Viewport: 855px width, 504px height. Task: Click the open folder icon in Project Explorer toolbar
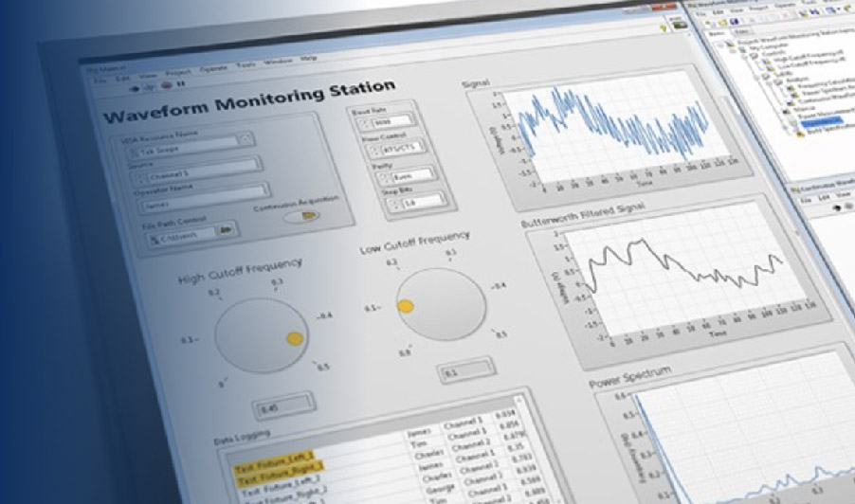[722, 23]
